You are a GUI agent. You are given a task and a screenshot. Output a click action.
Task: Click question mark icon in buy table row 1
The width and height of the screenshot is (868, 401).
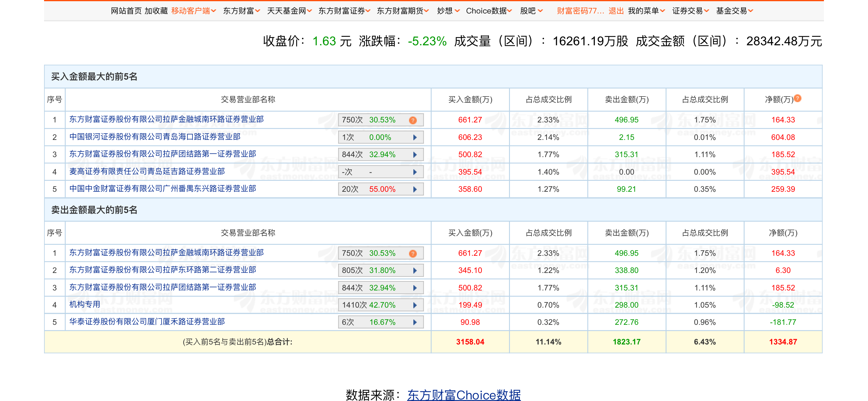tap(413, 120)
